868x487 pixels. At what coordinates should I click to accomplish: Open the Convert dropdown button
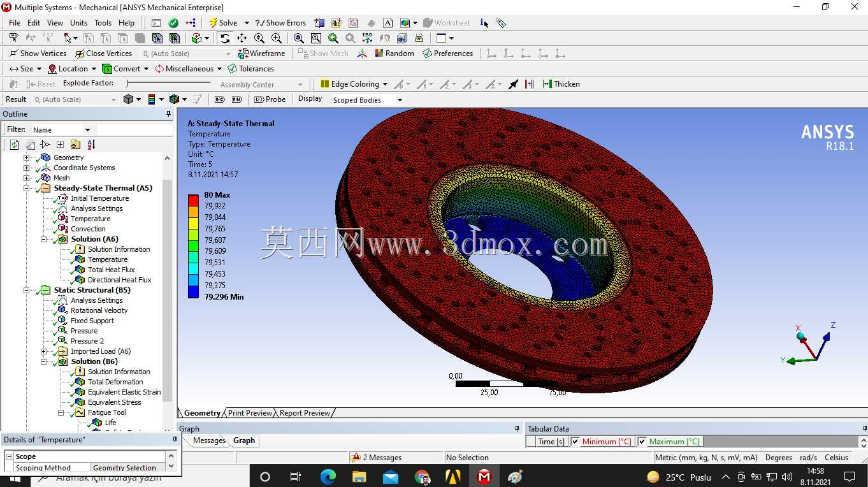pyautogui.click(x=126, y=69)
